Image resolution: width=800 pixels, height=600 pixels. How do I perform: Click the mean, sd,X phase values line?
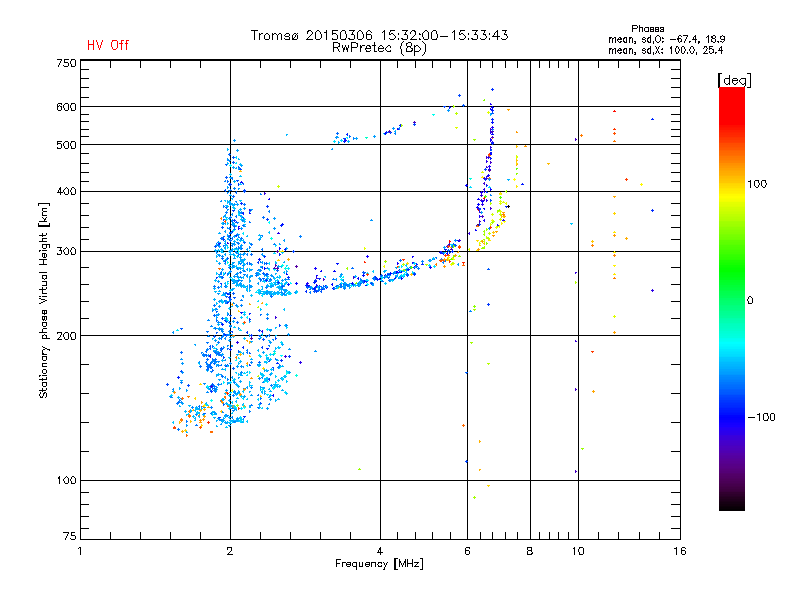[665, 51]
